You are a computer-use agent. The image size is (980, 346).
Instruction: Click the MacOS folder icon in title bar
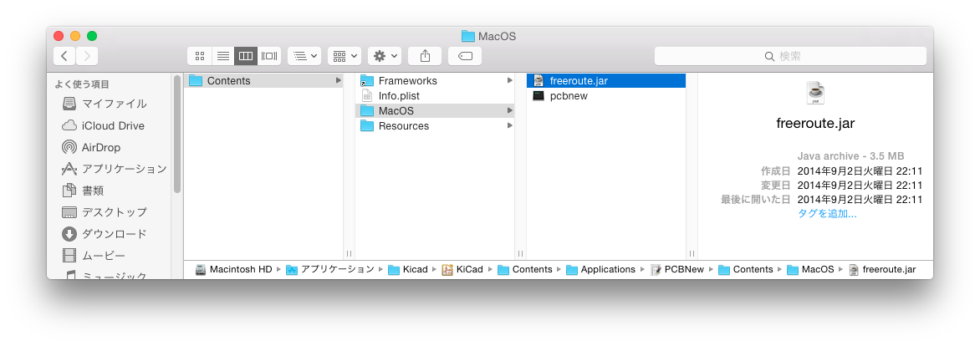468,36
